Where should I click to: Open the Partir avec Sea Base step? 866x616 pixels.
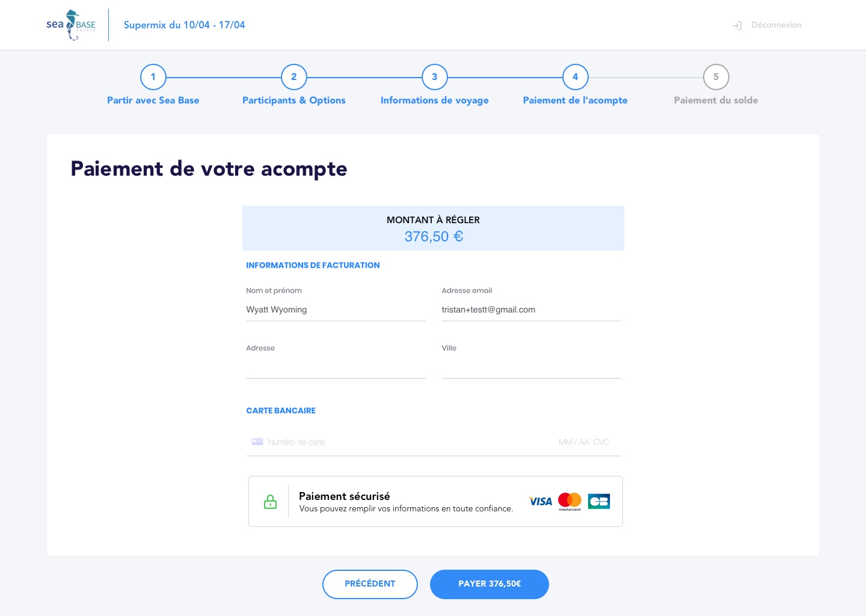point(153,100)
